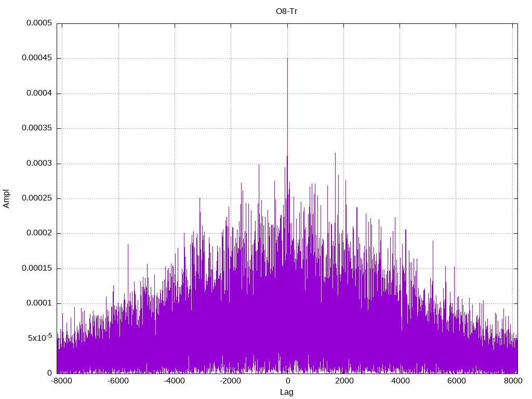Click the 2000 x-axis tick label
Screen dimensions: 532x399
pyautogui.click(x=344, y=381)
